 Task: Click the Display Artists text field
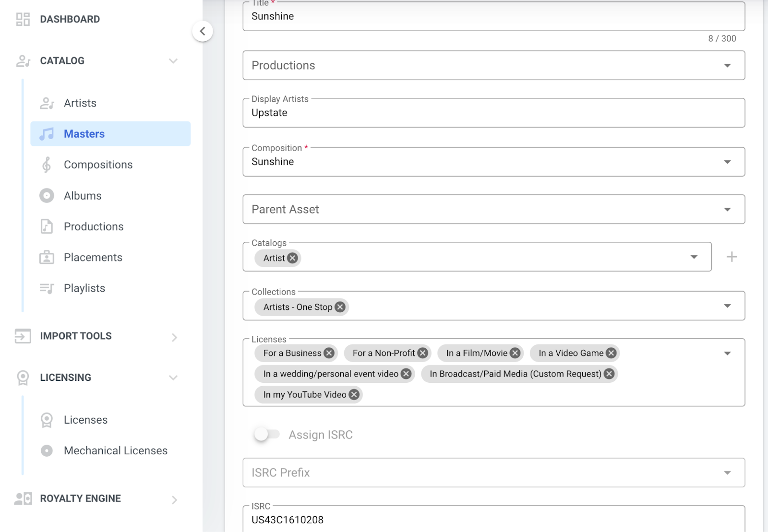(x=493, y=113)
